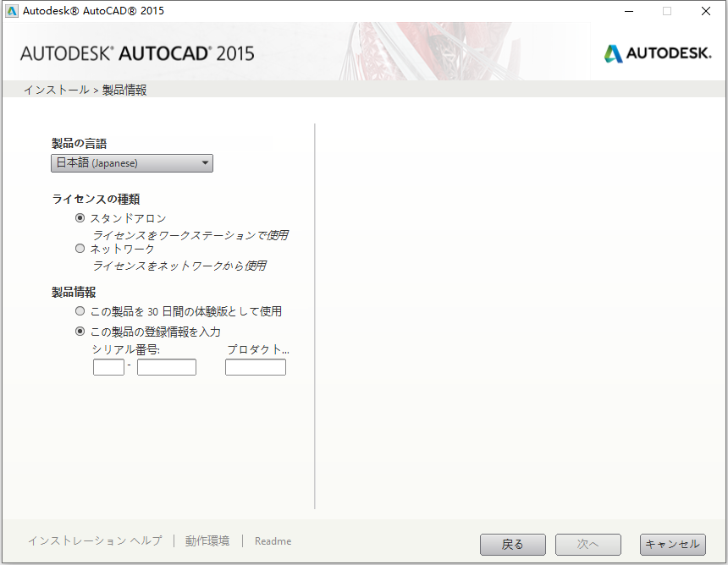Click the ライセンスをワークステーションで使用 description

click(190, 235)
